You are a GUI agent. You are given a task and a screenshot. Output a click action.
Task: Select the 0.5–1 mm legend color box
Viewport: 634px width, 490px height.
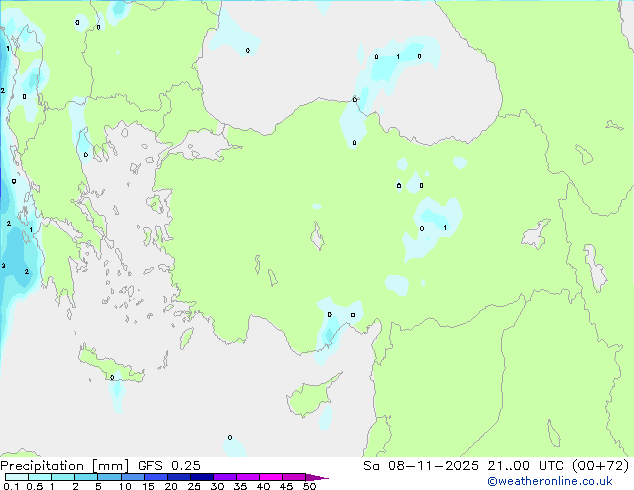pos(40,477)
